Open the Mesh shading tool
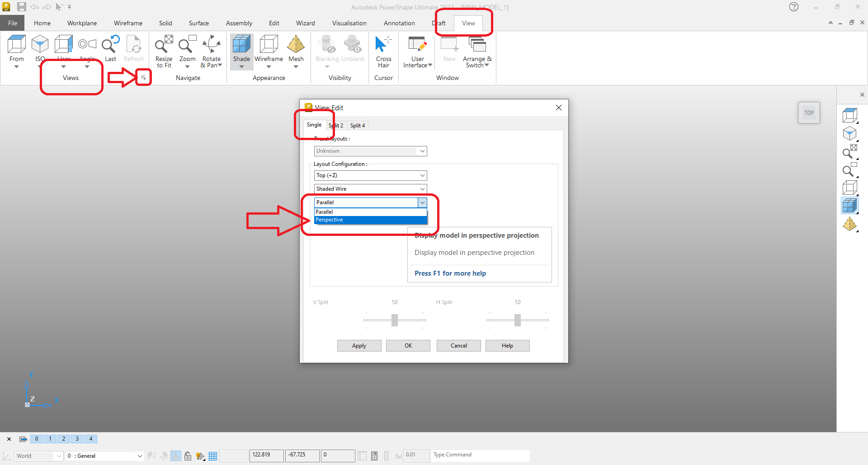 tap(296, 50)
